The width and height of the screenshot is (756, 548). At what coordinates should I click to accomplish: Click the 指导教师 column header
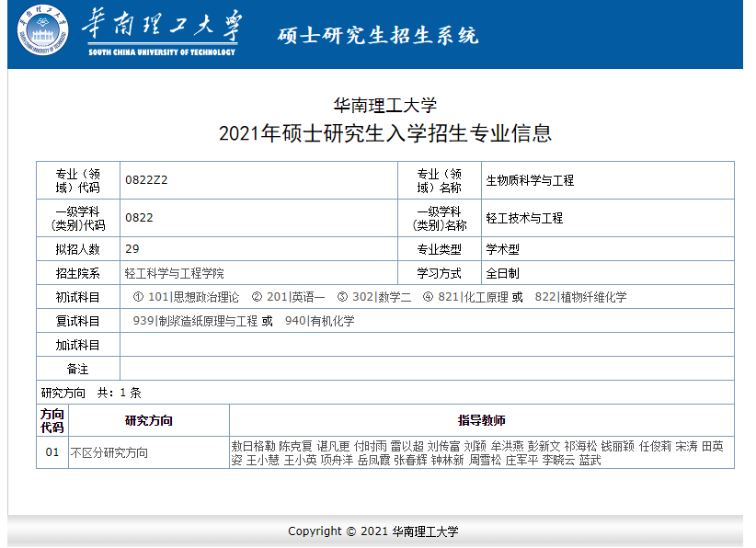482,420
